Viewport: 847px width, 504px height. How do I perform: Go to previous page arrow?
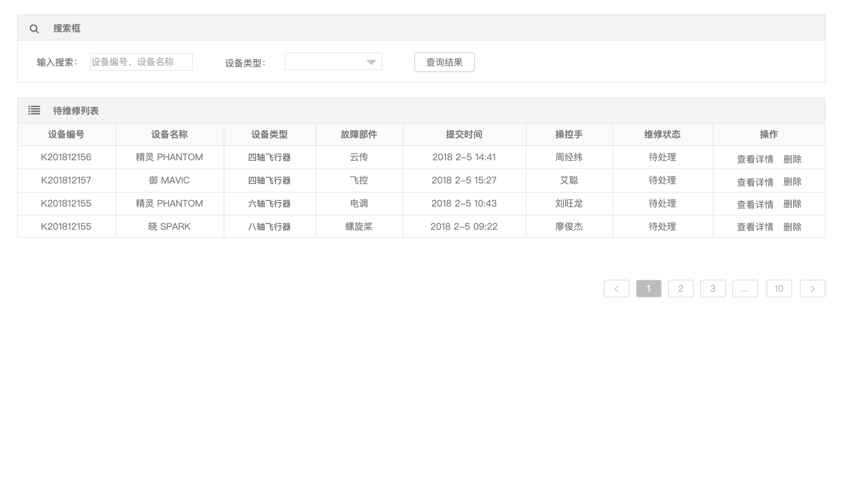coord(616,289)
